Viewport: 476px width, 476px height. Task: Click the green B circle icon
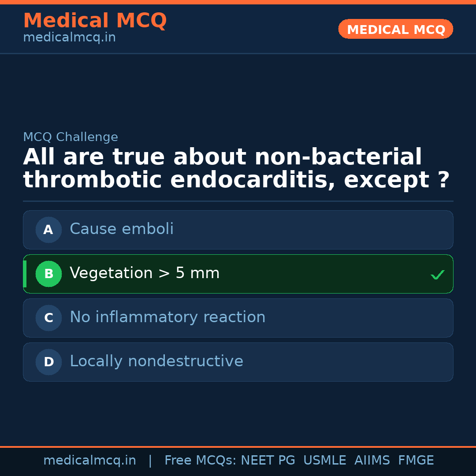(48, 274)
